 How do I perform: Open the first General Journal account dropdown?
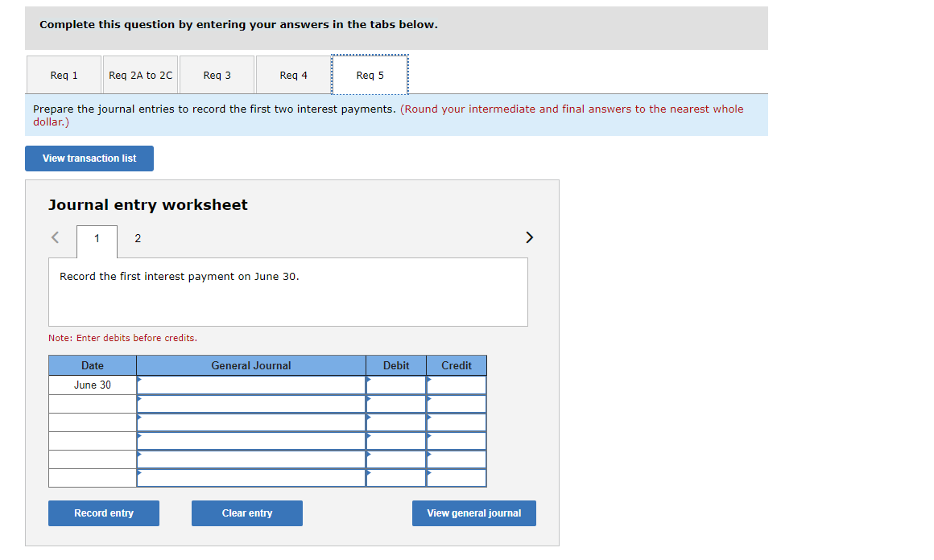click(x=250, y=385)
